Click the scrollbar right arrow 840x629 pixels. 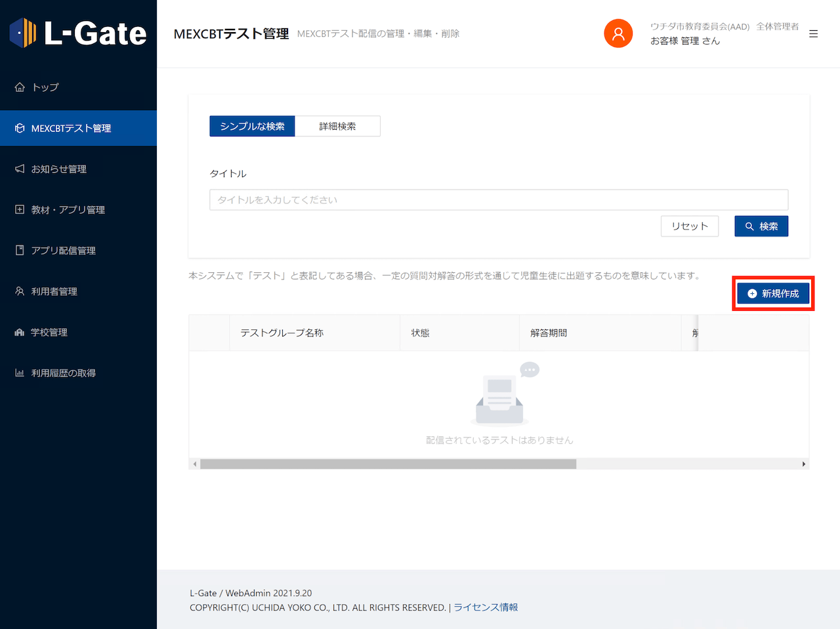pos(804,464)
